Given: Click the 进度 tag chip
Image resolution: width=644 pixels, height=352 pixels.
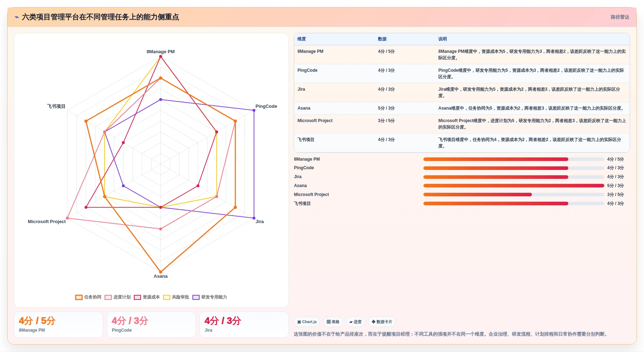Looking at the screenshot, I should click(356, 322).
